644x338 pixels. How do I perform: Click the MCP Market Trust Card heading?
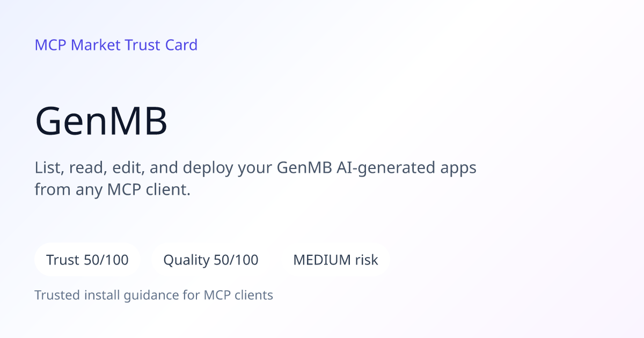pyautogui.click(x=116, y=45)
